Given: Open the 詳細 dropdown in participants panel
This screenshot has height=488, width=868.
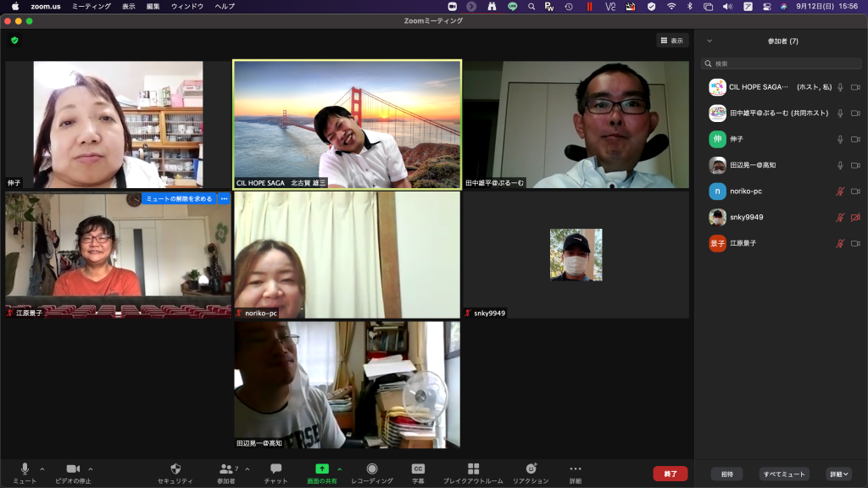Looking at the screenshot, I should tap(839, 474).
